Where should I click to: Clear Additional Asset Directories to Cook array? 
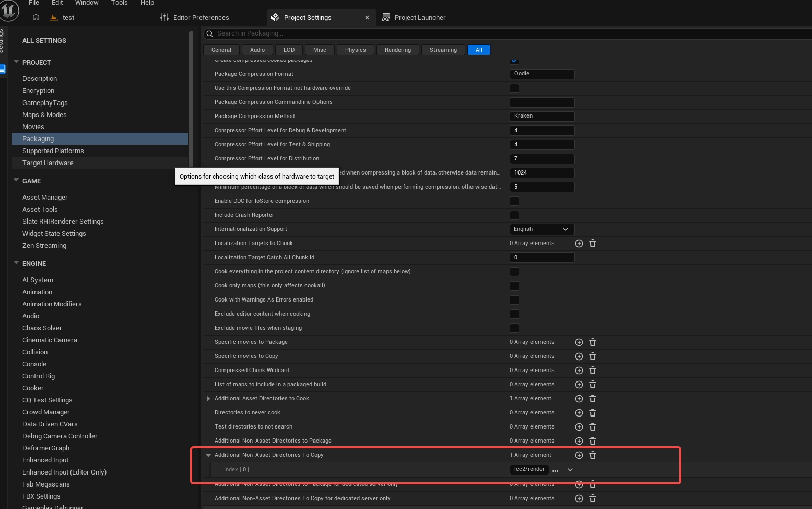593,399
